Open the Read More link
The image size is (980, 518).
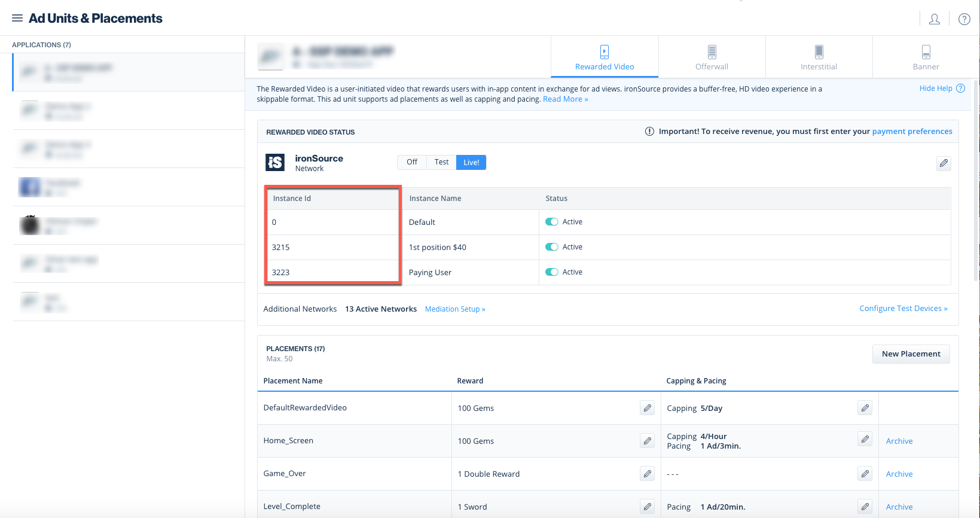point(565,99)
